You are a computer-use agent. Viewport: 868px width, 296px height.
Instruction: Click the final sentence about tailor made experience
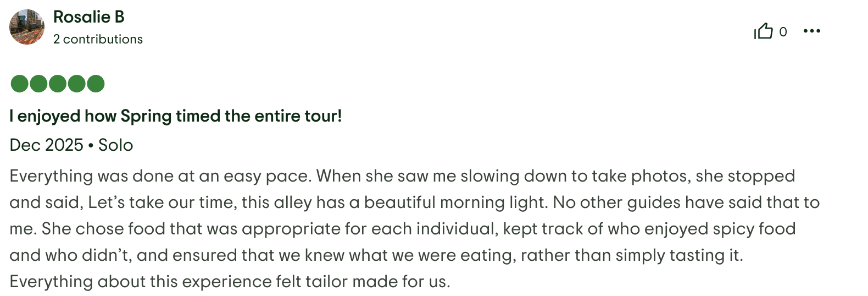(x=230, y=282)
